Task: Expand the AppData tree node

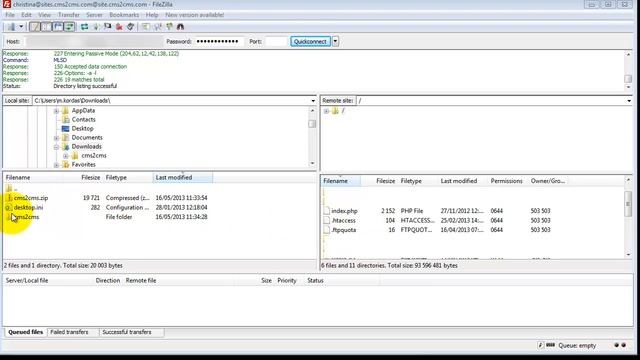Action: coord(56,111)
